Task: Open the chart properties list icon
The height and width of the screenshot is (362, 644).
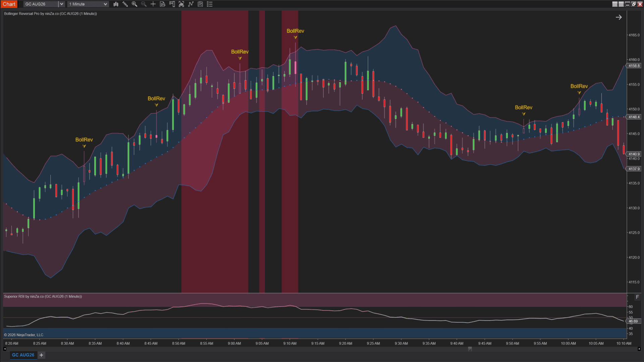Action: coord(210,4)
